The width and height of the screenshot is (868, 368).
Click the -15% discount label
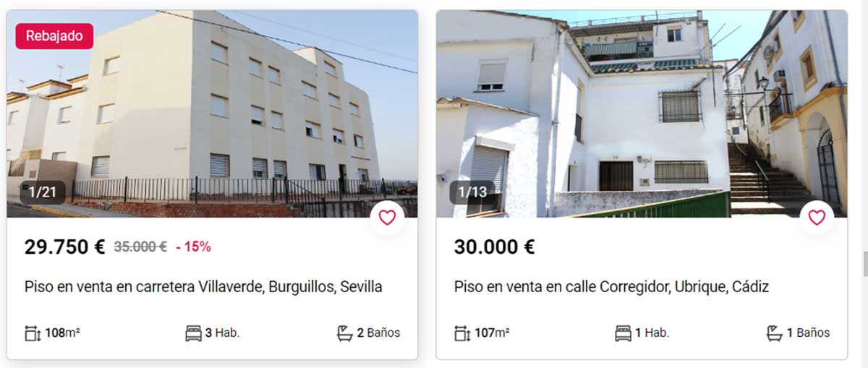pos(193,247)
